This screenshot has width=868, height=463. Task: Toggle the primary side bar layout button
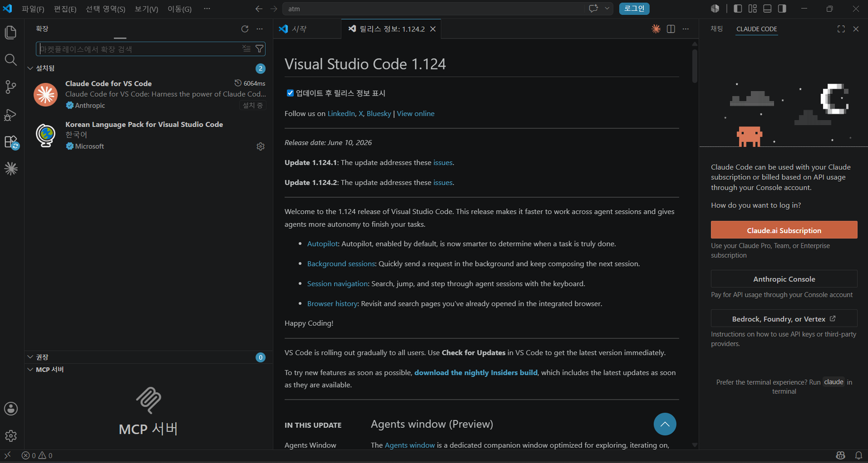[738, 9]
